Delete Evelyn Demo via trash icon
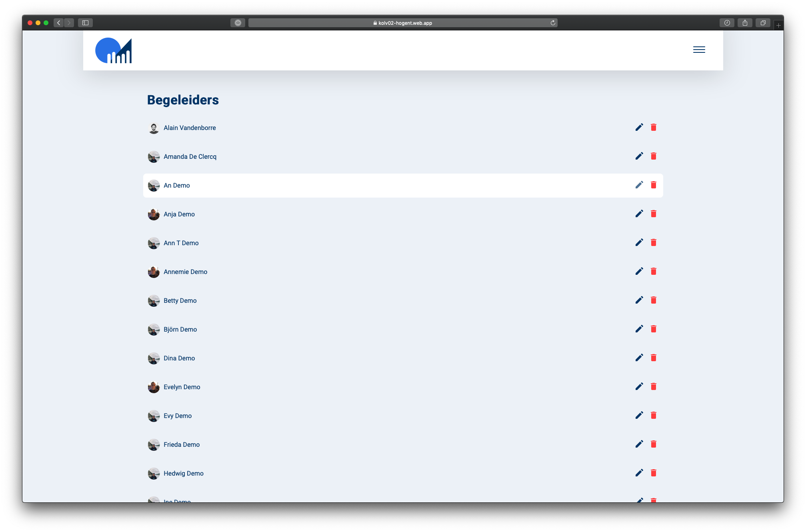The height and width of the screenshot is (532, 806). pyautogui.click(x=653, y=386)
